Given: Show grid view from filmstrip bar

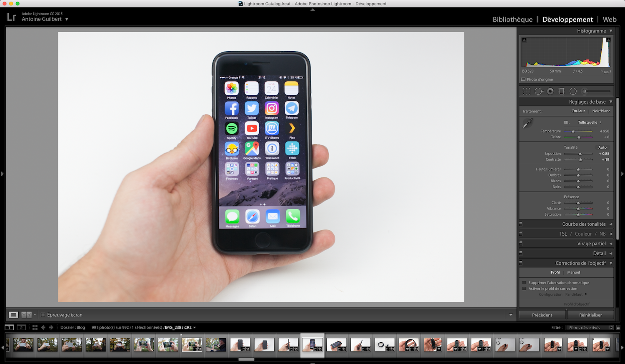Looking at the screenshot, I should [35, 327].
